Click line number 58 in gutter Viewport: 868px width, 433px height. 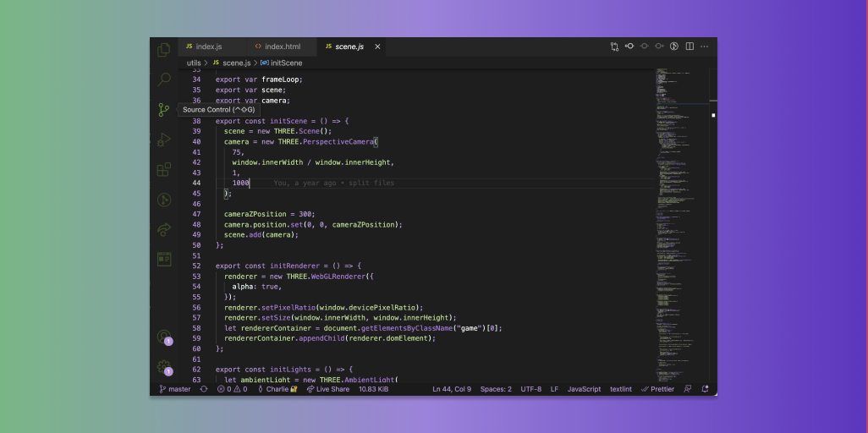[x=196, y=328]
